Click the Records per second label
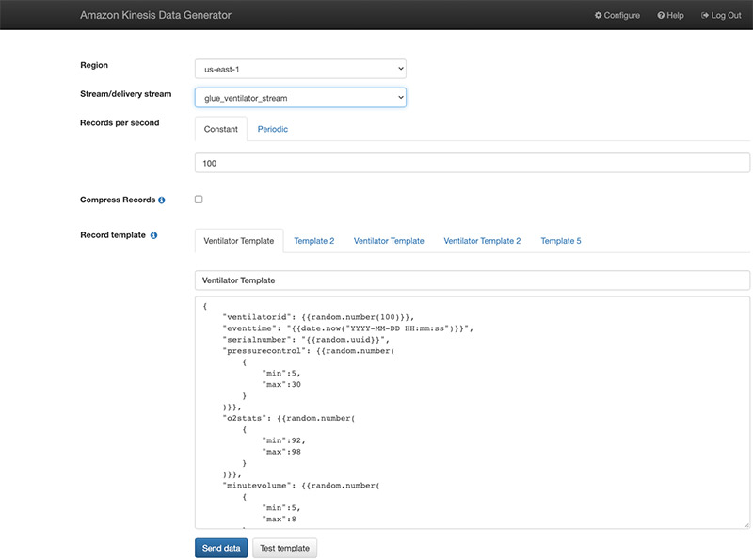753x560 pixels. tap(120, 122)
